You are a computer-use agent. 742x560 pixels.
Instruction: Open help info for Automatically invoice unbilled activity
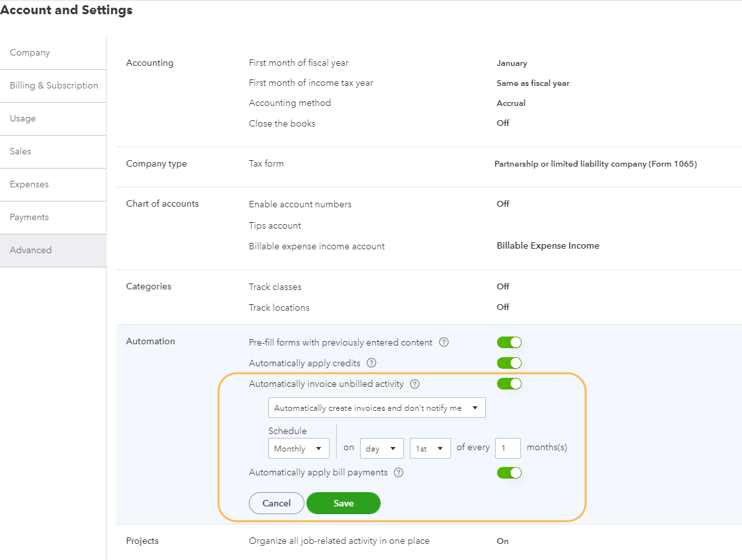click(x=416, y=384)
